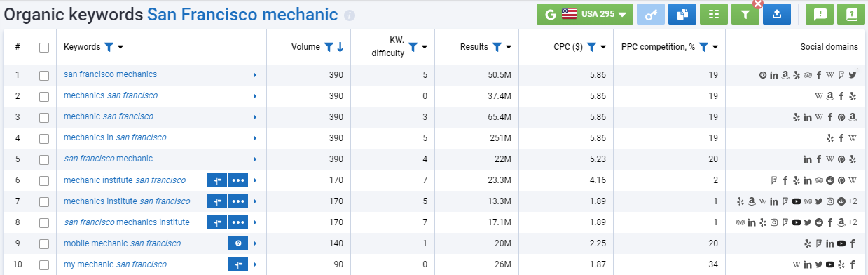The width and height of the screenshot is (868, 275).
Task: Sort by Volume using the down arrow
Action: [340, 47]
